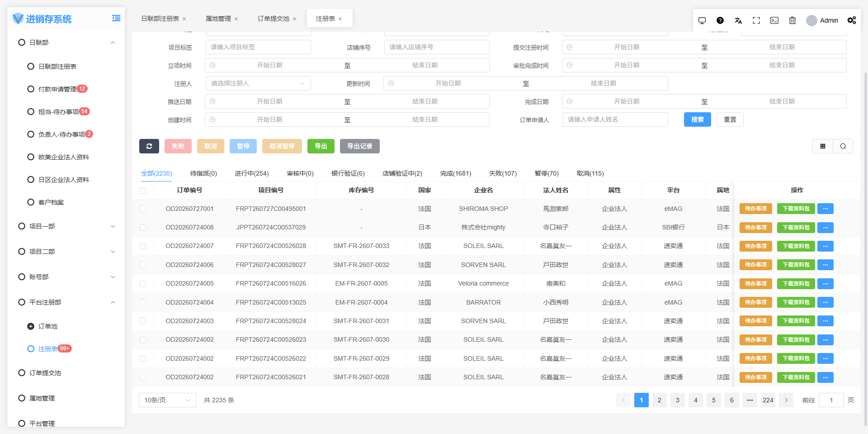Screen dimensions: 868x434
Task: Open more actions for order OD20260724005
Action: coord(826,284)
